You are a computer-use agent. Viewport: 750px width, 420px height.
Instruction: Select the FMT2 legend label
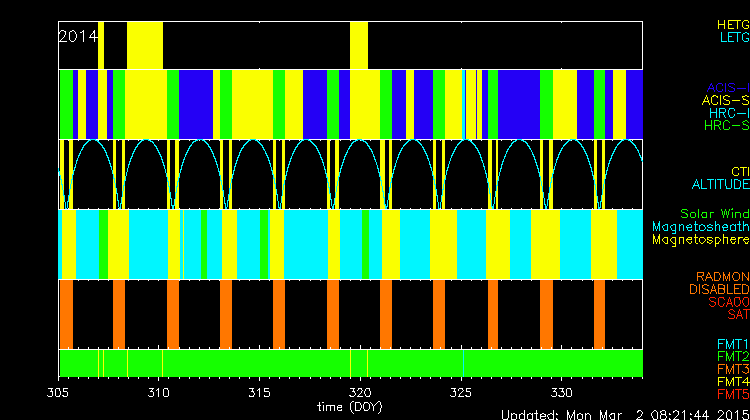click(x=731, y=357)
